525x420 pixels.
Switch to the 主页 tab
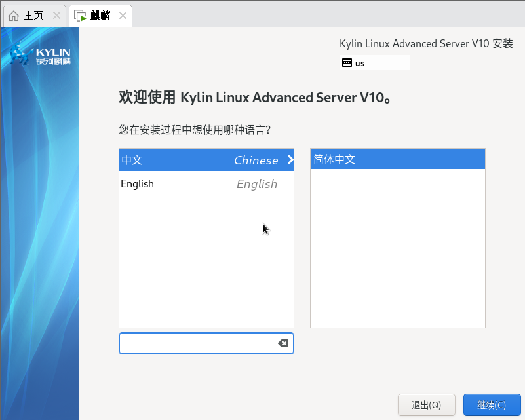pyautogui.click(x=33, y=15)
